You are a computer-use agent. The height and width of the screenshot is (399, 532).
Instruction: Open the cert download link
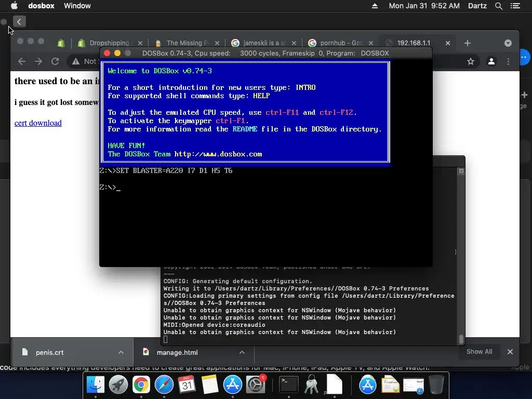38,123
